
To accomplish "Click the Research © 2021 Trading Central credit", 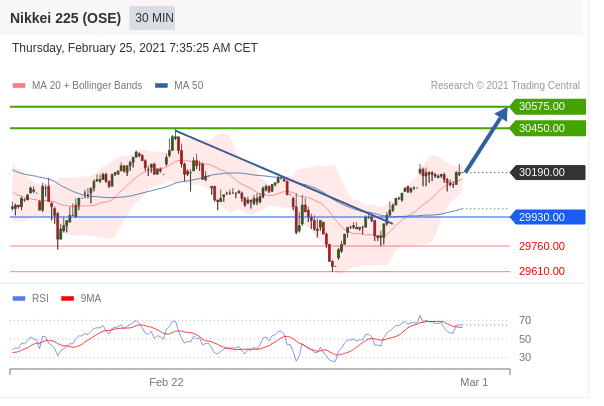I will click(x=505, y=85).
